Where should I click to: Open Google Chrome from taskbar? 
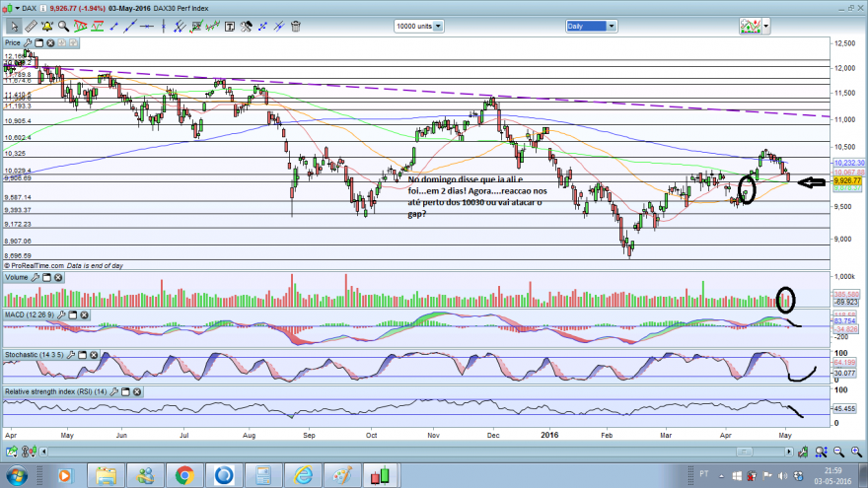pos(184,476)
